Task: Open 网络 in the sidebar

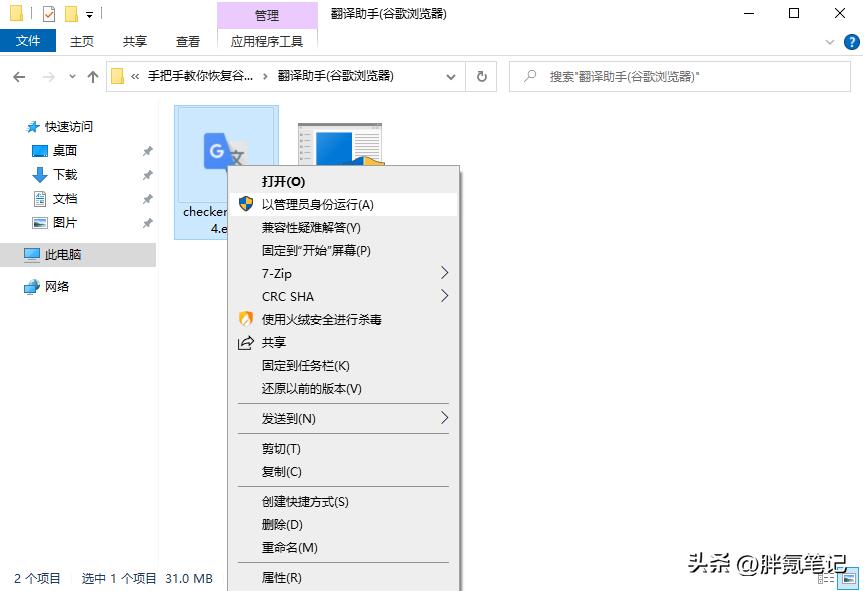Action: (55, 287)
